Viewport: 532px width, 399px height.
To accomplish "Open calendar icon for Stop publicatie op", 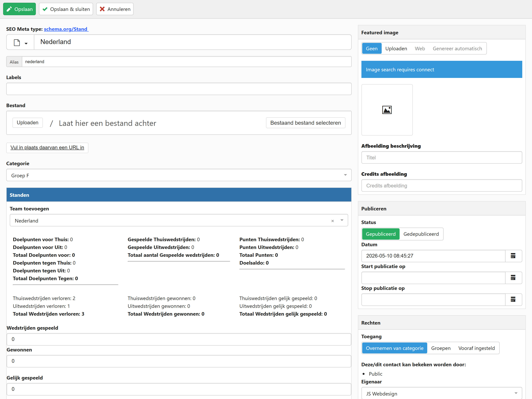I will click(513, 299).
